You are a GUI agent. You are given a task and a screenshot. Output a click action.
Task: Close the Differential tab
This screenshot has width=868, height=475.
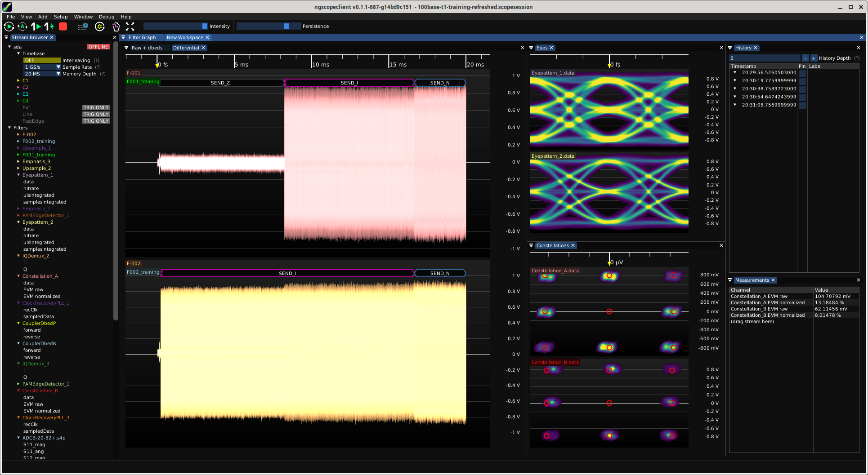(x=203, y=48)
